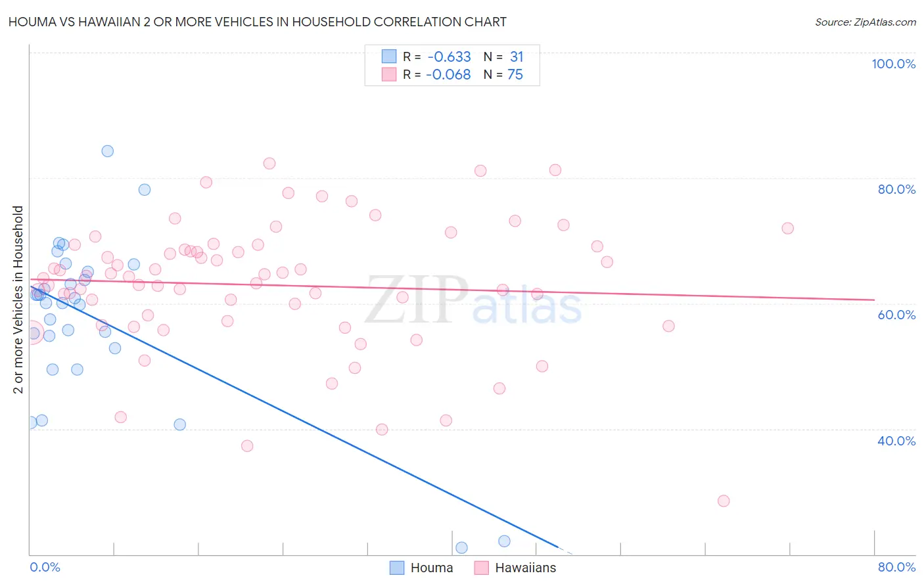Click the chart title text

(257, 22)
